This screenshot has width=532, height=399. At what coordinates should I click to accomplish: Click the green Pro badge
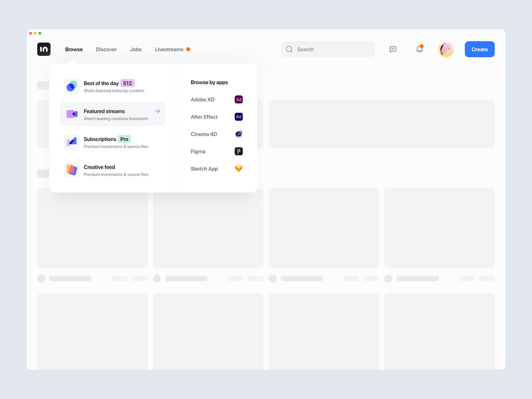point(124,139)
